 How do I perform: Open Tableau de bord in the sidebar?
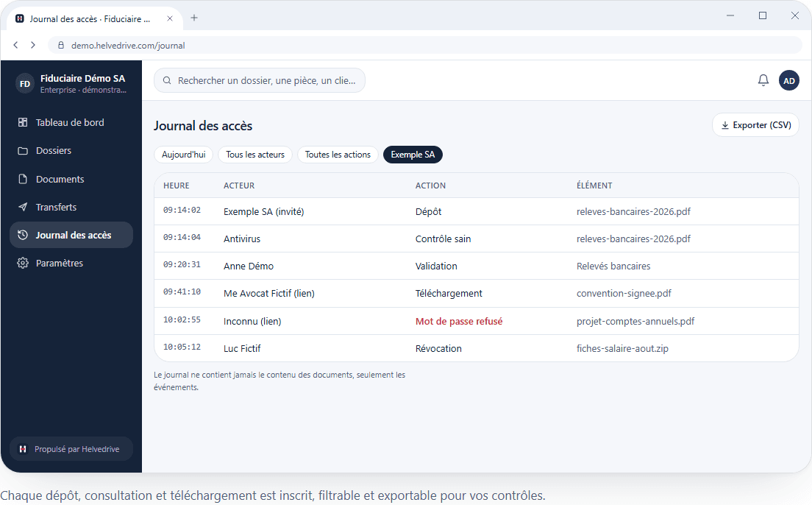click(71, 122)
